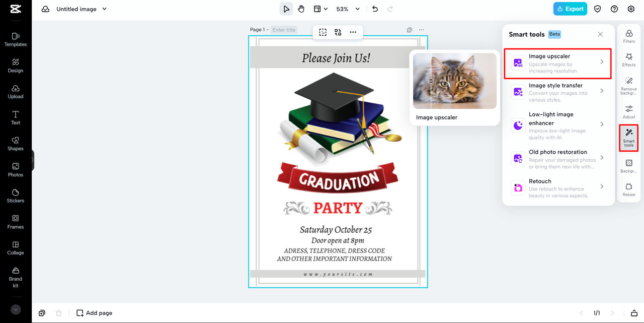The width and height of the screenshot is (644, 323).
Task: Activate the Hand pan tool
Action: (x=301, y=9)
